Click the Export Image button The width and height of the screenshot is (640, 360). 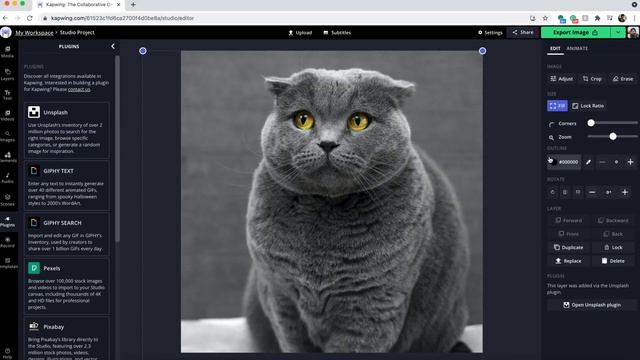[x=576, y=32]
